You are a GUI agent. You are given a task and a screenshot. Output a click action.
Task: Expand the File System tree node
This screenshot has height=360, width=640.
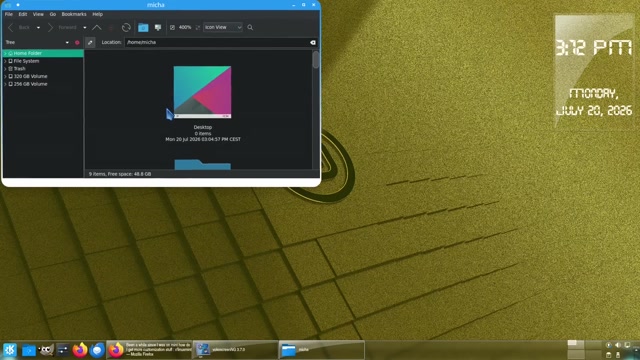pyautogui.click(x=5, y=61)
